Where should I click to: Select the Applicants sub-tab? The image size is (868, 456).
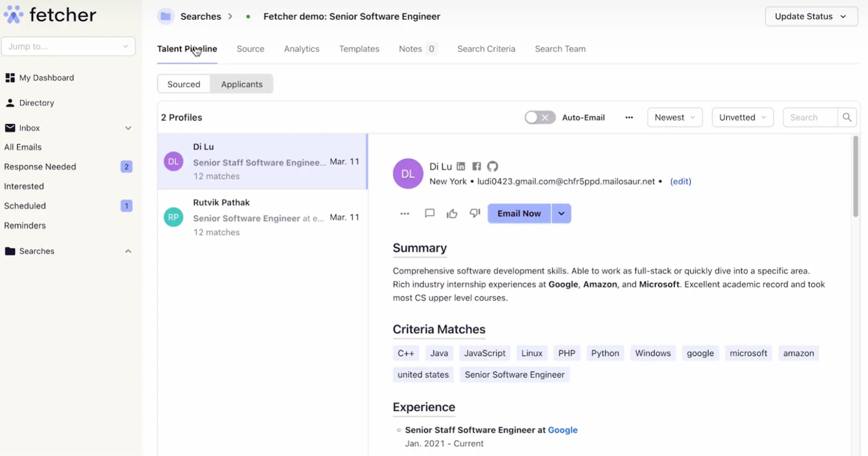(242, 84)
